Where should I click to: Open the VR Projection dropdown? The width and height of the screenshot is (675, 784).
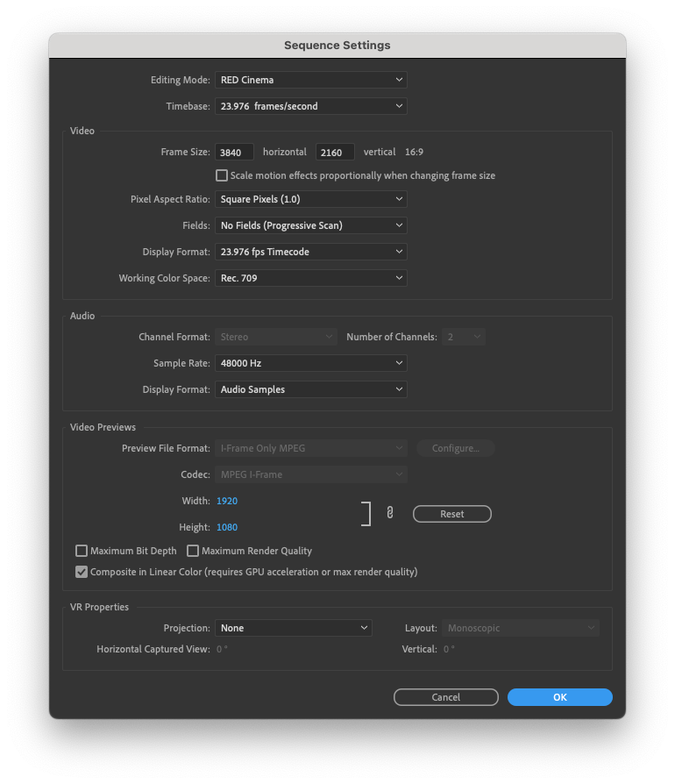(294, 628)
